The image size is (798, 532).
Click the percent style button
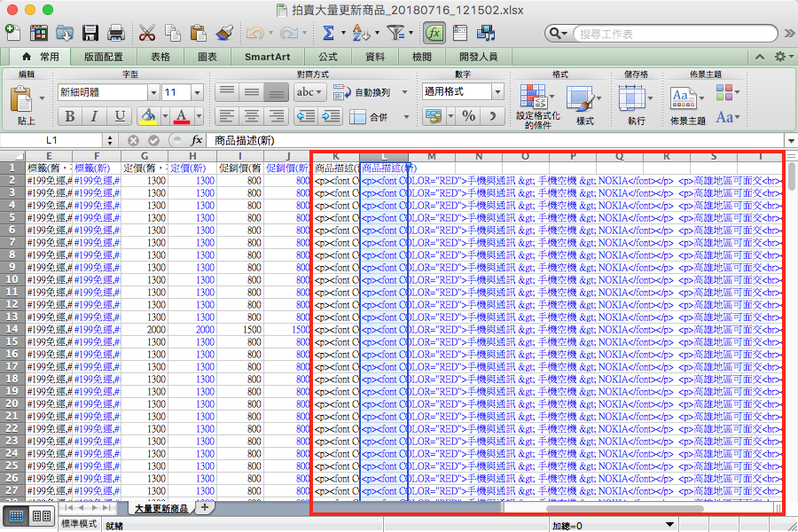(x=469, y=116)
